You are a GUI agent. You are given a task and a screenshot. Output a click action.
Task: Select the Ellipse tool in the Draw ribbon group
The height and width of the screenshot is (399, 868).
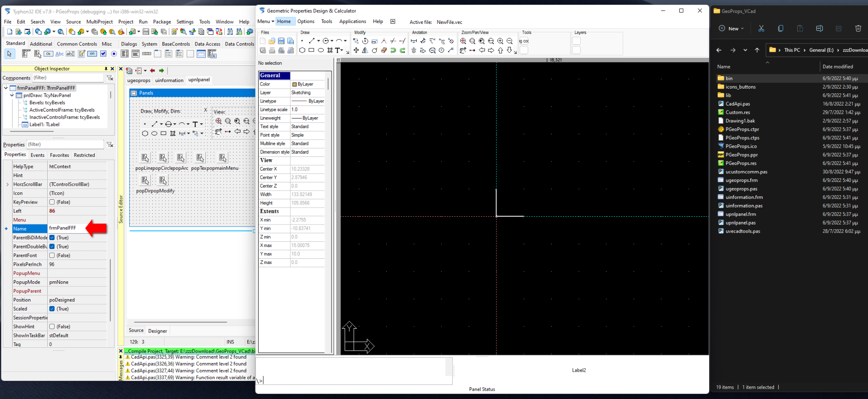tap(321, 50)
